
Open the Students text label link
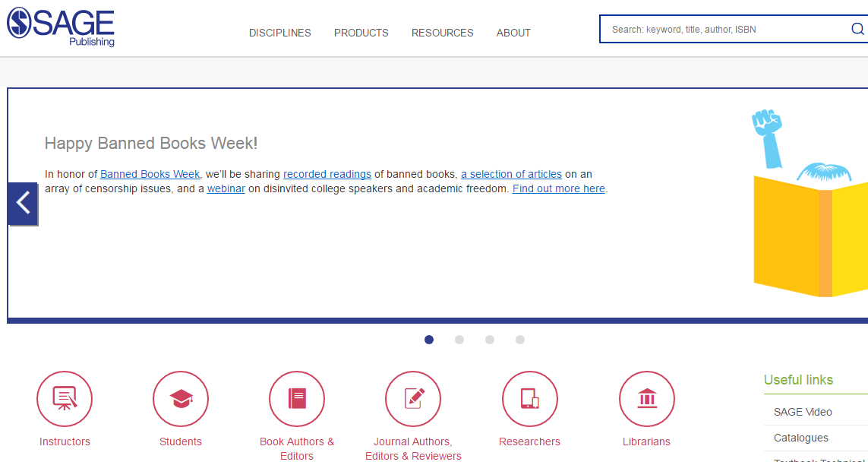[x=181, y=441]
